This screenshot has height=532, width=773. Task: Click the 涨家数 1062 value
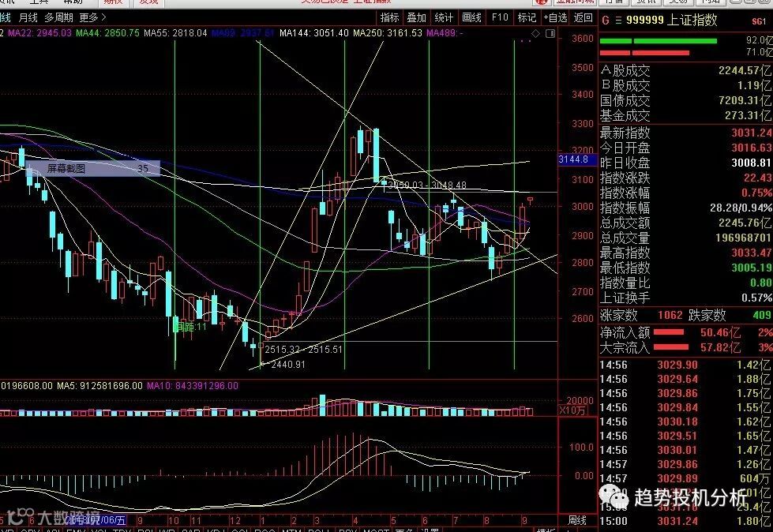coord(670,315)
